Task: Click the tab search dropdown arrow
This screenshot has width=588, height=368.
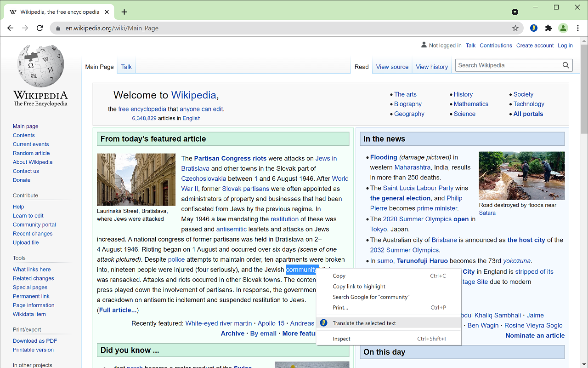Action: (515, 12)
